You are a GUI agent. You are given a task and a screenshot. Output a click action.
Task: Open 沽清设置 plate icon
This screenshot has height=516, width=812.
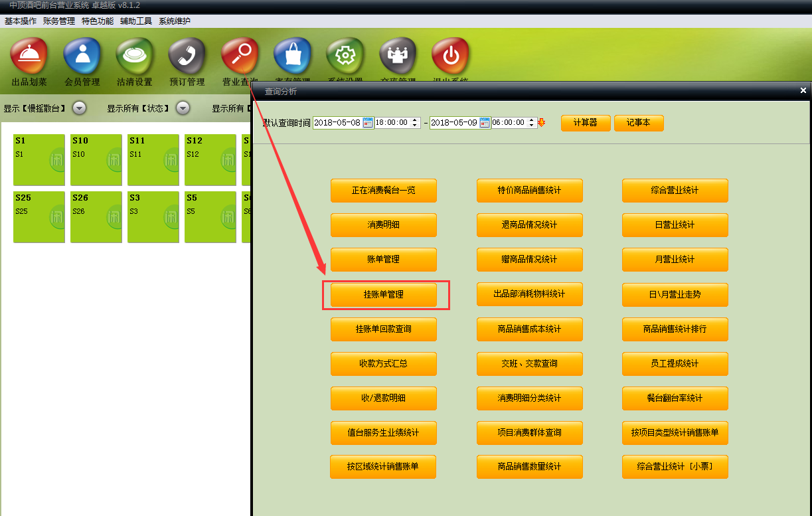pyautogui.click(x=135, y=56)
